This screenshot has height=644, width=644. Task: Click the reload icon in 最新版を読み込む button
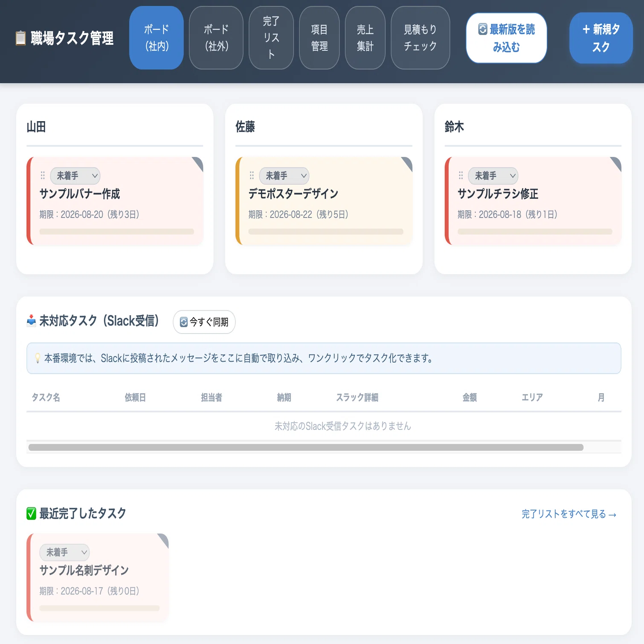click(483, 29)
